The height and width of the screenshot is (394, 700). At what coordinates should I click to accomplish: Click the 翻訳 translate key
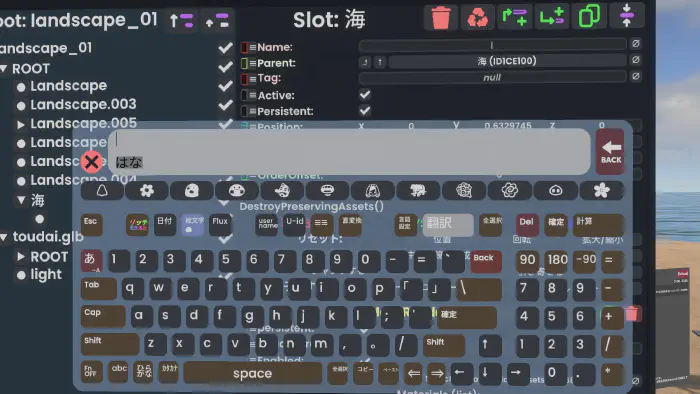[448, 225]
